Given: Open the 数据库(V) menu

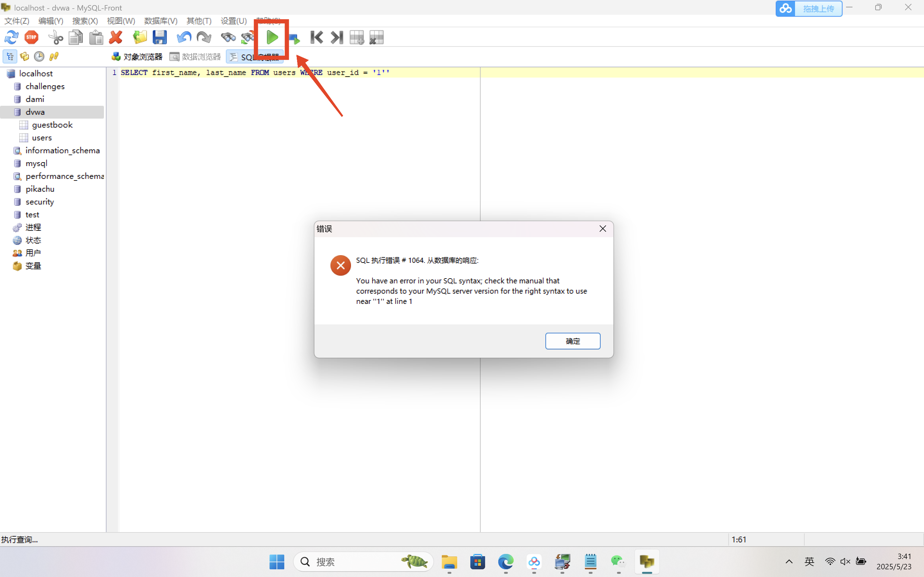Looking at the screenshot, I should tap(160, 21).
